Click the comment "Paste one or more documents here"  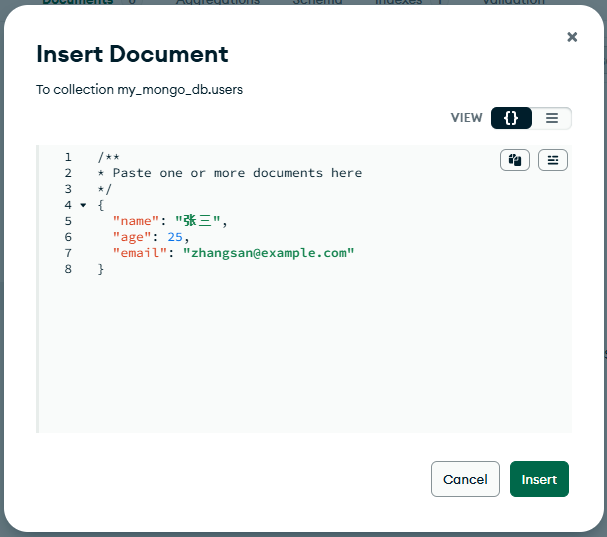pyautogui.click(x=237, y=173)
